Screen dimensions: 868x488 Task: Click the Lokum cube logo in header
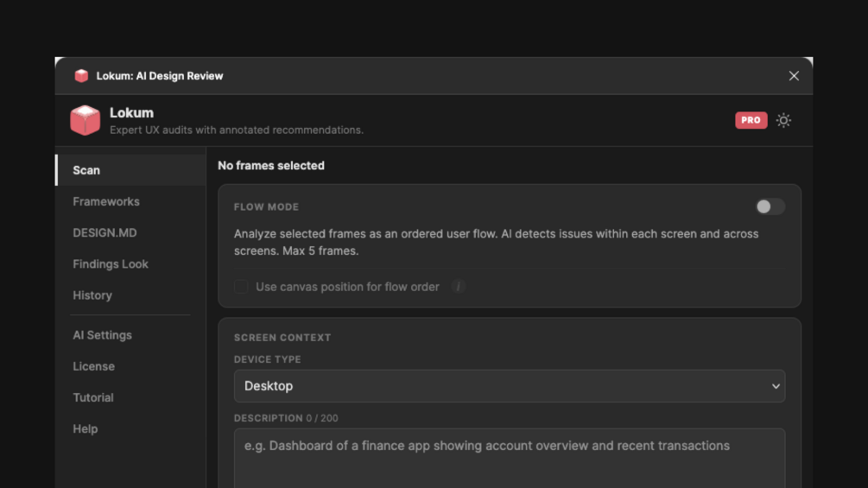coord(86,120)
